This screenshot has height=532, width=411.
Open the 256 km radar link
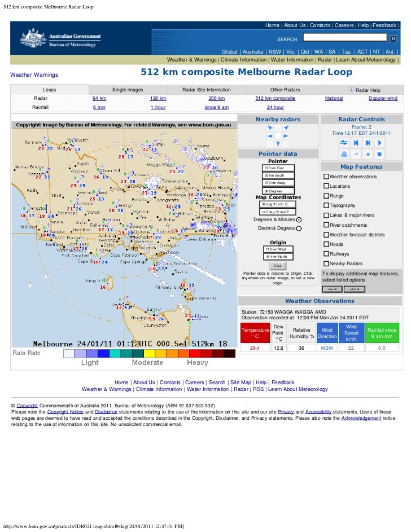pyautogui.click(x=217, y=98)
